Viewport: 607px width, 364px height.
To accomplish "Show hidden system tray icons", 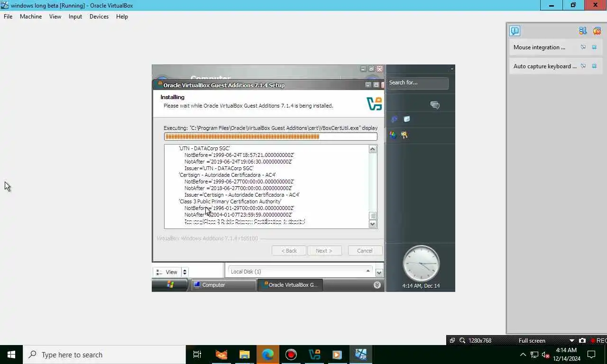I will coord(523,355).
